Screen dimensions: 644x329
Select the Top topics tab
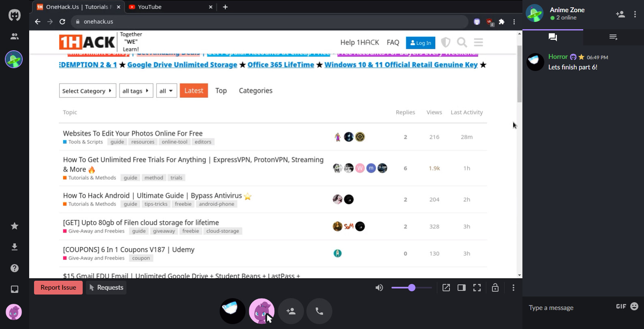click(x=221, y=91)
